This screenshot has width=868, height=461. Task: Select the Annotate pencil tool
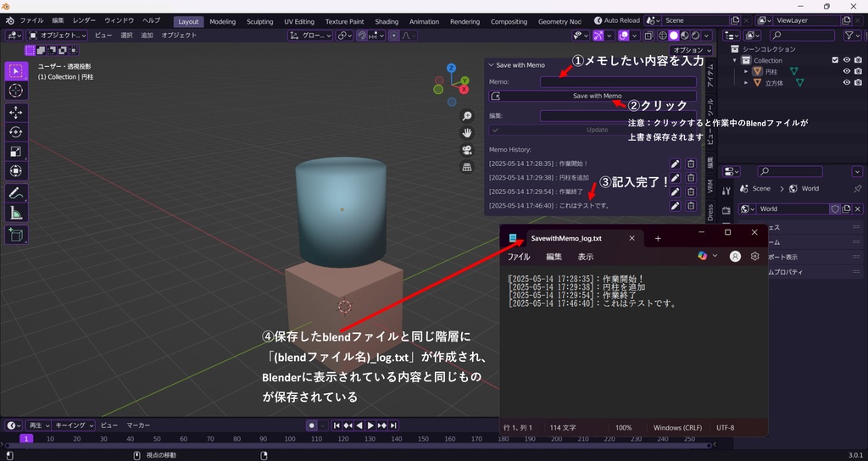16,193
